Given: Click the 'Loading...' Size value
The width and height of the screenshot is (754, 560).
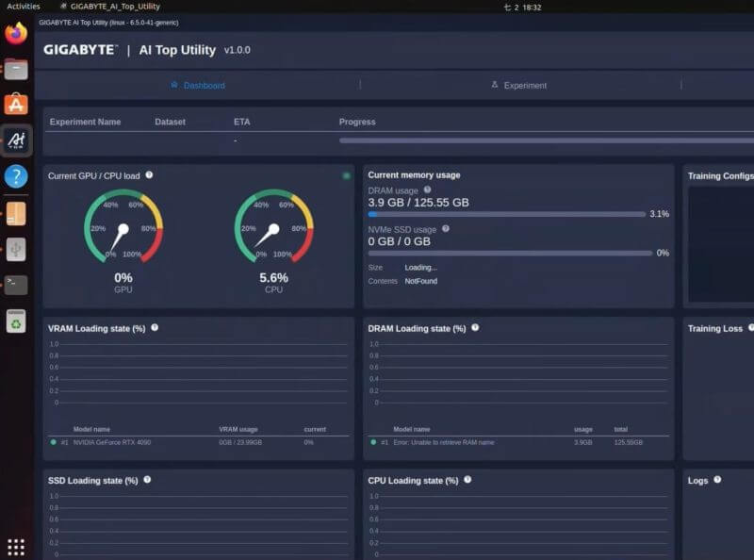Looking at the screenshot, I should [x=420, y=268].
